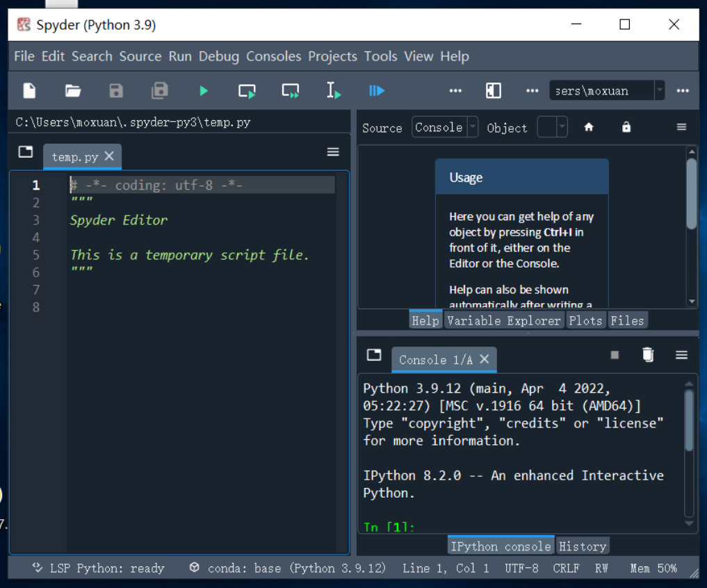Click line number 7 in the editor gutter

pyautogui.click(x=36, y=290)
